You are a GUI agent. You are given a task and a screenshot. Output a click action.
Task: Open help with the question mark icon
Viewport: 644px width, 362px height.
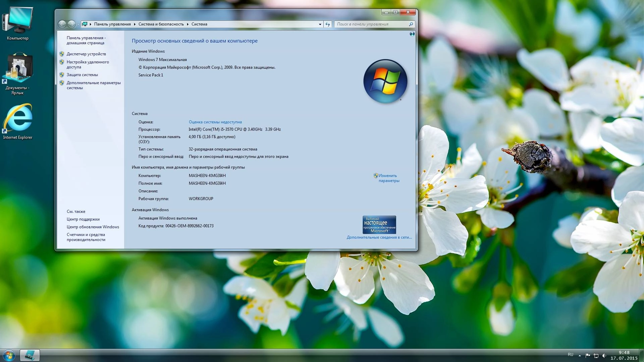[x=412, y=34]
